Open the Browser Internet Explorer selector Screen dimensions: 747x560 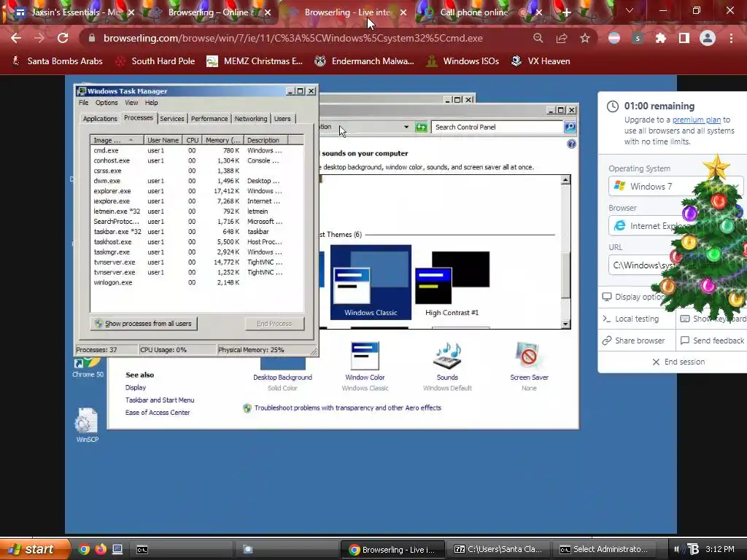pos(676,226)
